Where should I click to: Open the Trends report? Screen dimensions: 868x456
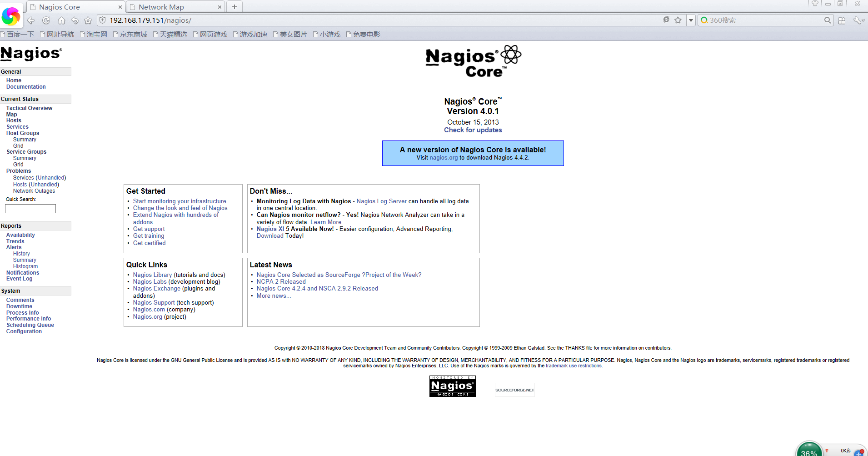15,241
